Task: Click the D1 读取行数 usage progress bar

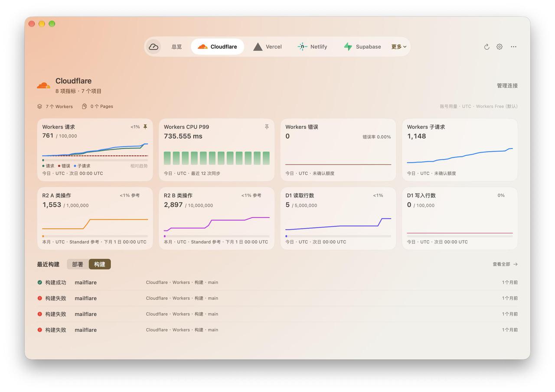Action: pyautogui.click(x=338, y=236)
